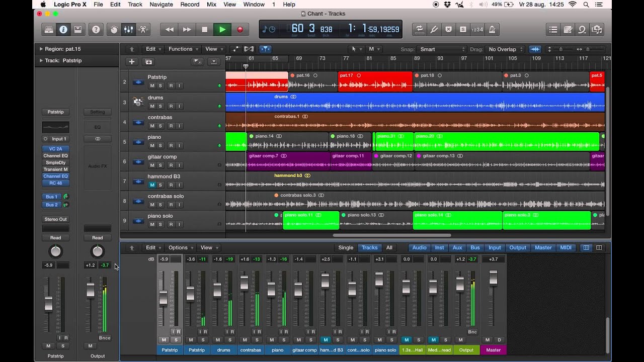The image size is (644, 362).
Task: Toggle the Flex show/hide icon
Action: coord(249,49)
